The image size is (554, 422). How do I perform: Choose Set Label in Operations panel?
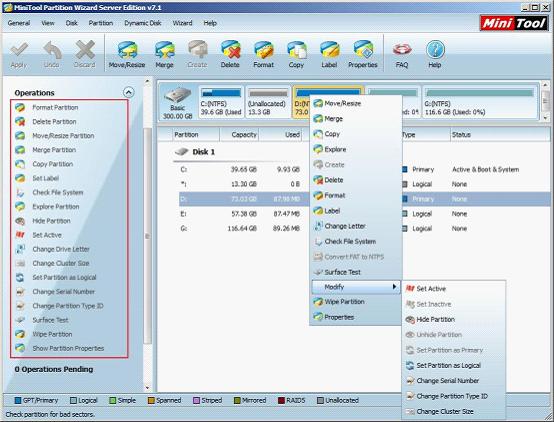click(x=46, y=178)
